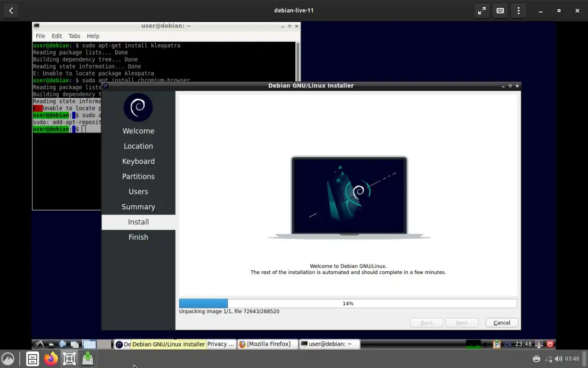Click the screen lock monitor icon
The height and width of the screenshot is (368, 588).
539,344
